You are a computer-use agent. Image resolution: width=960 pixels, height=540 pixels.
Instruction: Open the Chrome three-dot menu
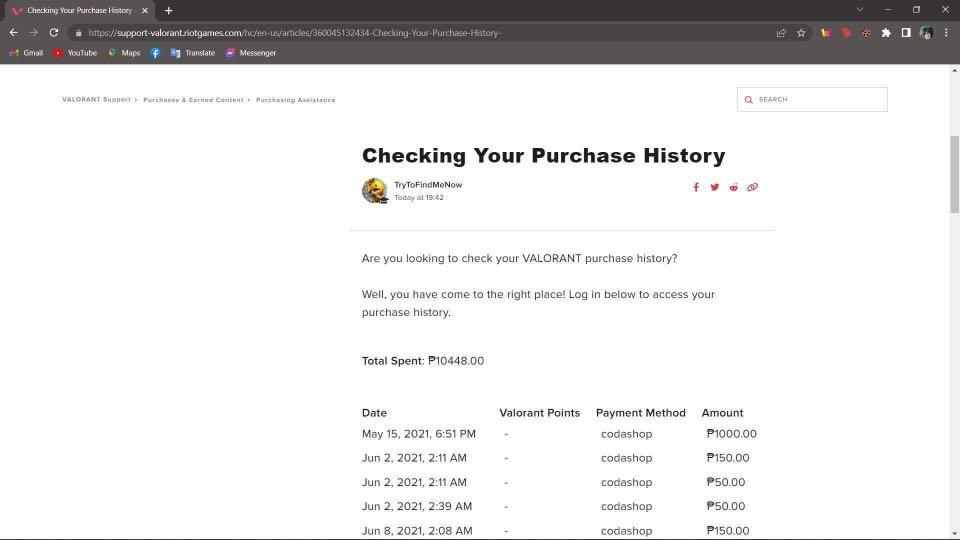947,33
